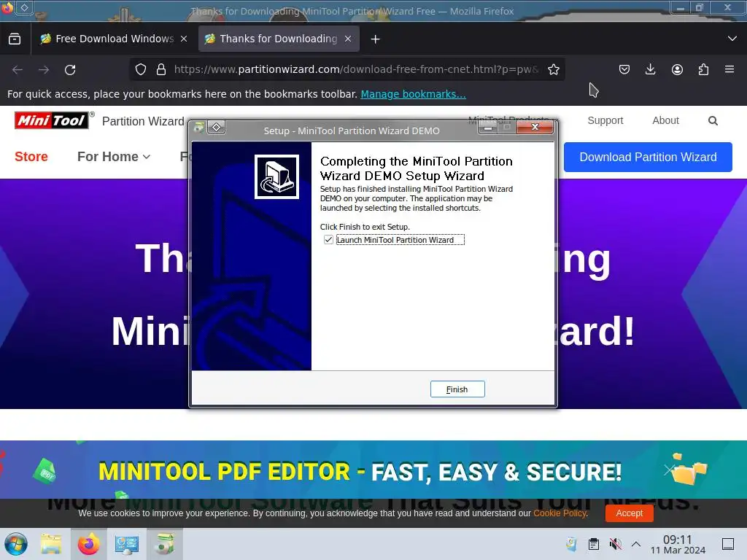Unmute audio via tray speaker icon
The height and width of the screenshot is (560, 747).
coord(616,544)
